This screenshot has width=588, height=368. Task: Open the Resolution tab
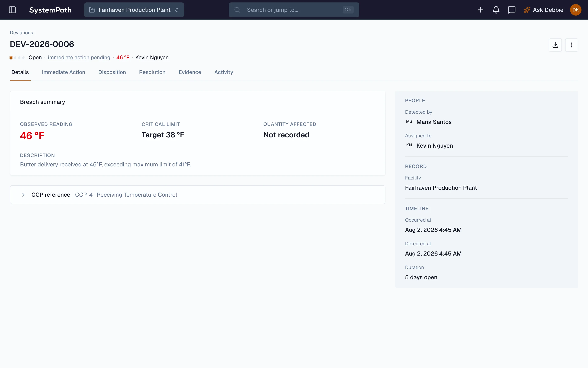pyautogui.click(x=152, y=72)
